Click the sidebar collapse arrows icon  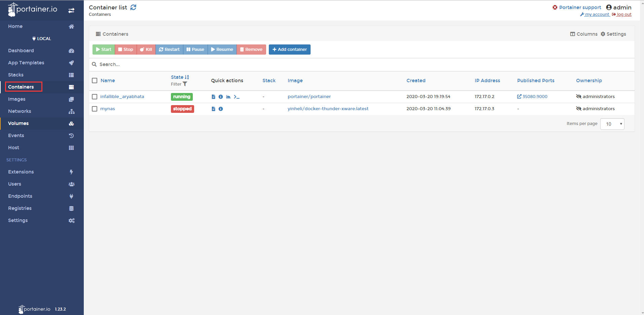71,10
